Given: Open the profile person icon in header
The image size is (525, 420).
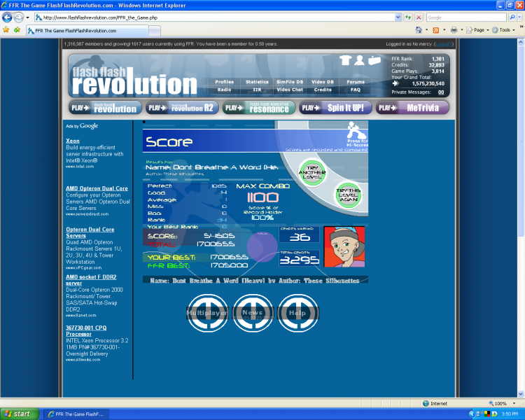Looking at the screenshot, I should pyautogui.click(x=359, y=60).
